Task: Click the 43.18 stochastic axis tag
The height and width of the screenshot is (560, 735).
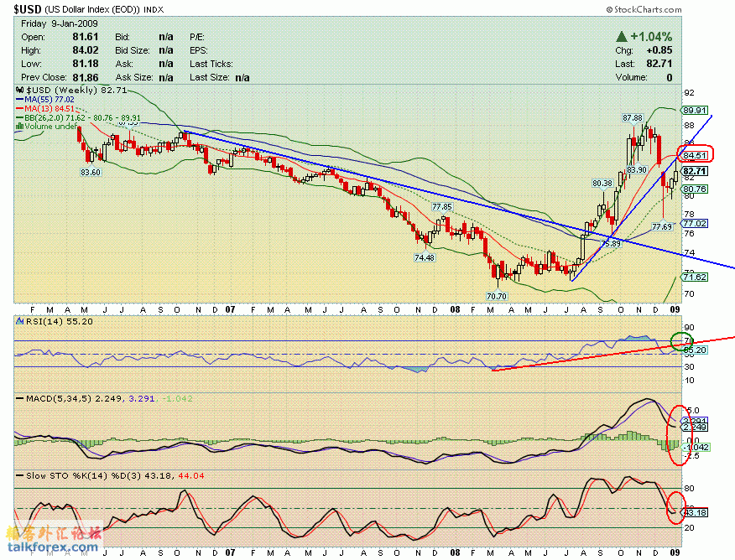Action: [x=694, y=513]
